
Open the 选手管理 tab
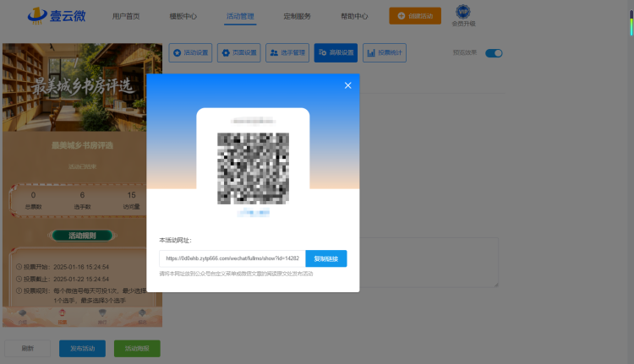(287, 53)
